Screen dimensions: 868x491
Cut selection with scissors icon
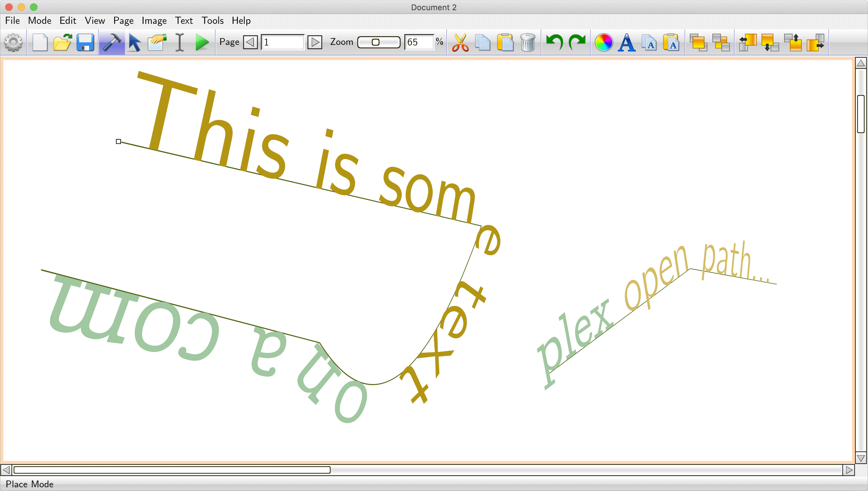point(460,42)
